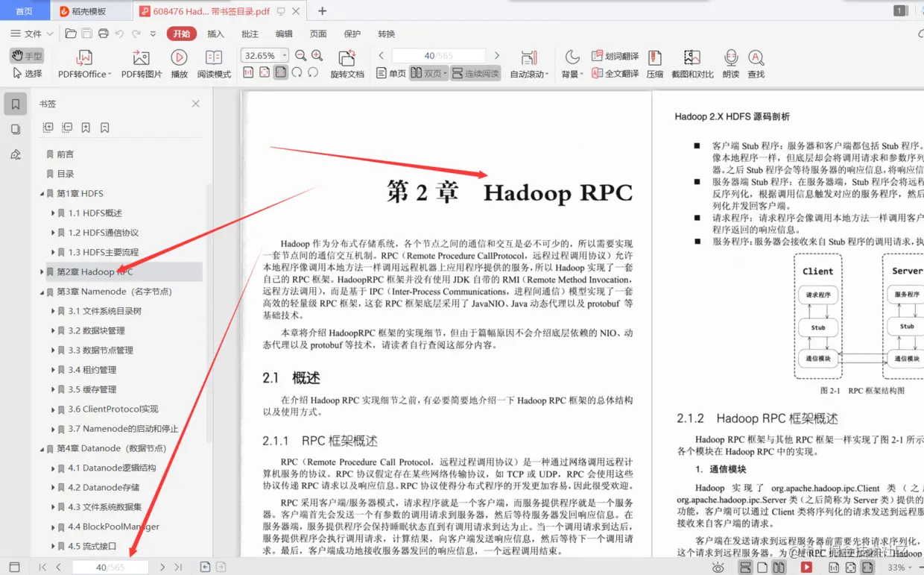The image size is (924, 575).
Task: Switch to the 批注 ribbon tab
Action: (250, 34)
